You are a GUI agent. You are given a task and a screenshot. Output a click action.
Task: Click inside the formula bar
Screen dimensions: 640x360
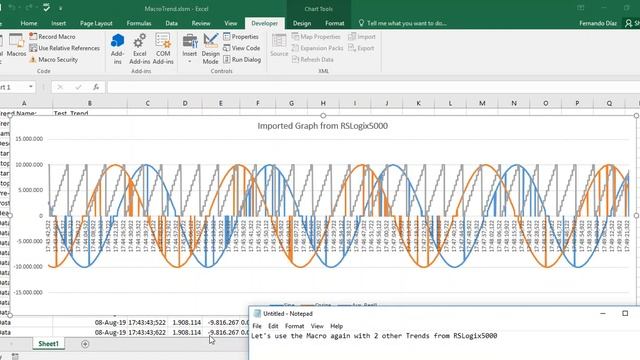click(x=373, y=87)
